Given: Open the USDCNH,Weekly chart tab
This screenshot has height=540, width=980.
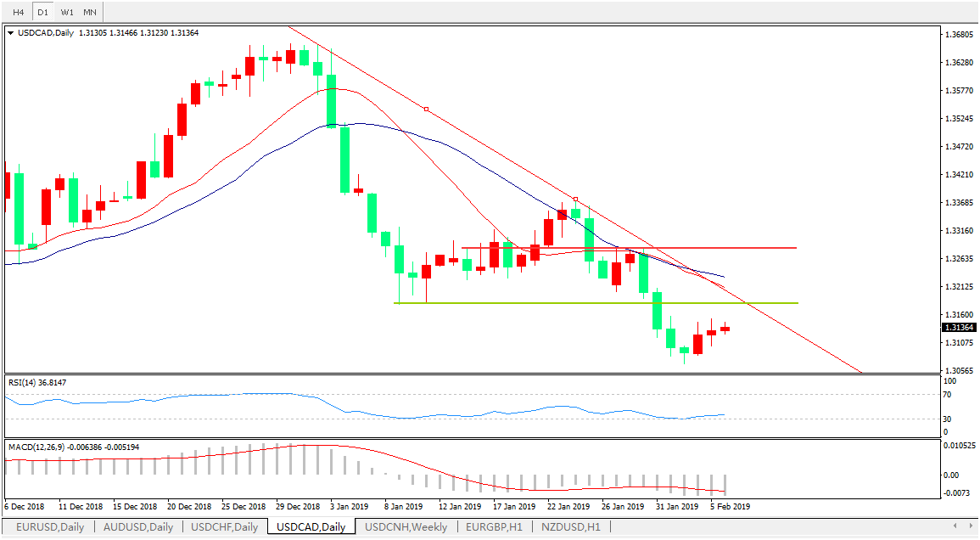Looking at the screenshot, I should (406, 526).
